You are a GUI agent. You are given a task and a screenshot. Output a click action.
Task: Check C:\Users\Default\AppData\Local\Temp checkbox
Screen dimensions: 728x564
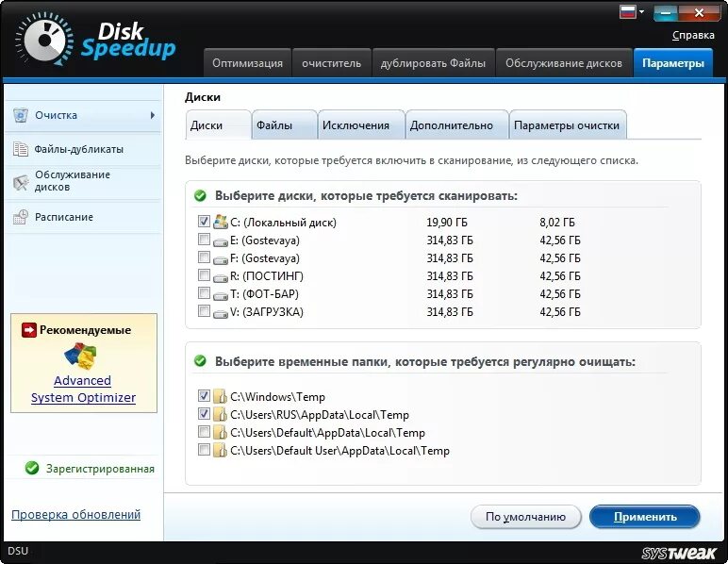pyautogui.click(x=204, y=431)
